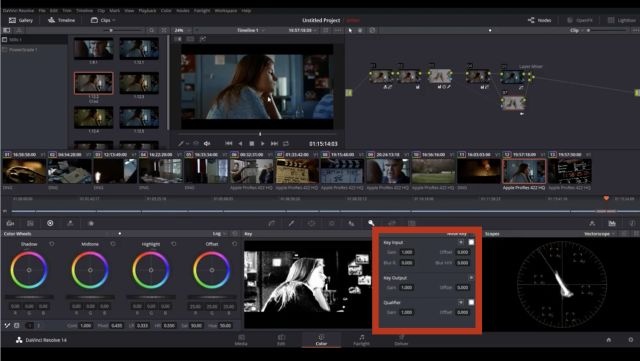Open the RGB Mixer palette icon

(x=70, y=223)
